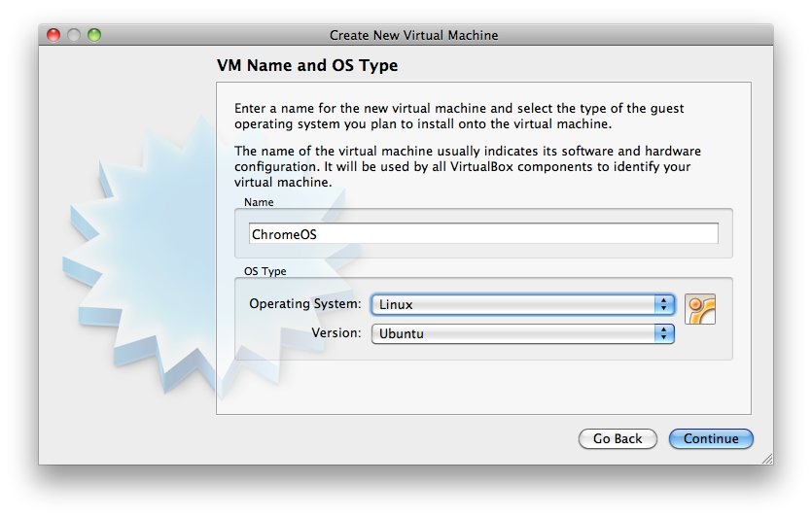Click the blue starburst wizard graphic

(x=146, y=262)
